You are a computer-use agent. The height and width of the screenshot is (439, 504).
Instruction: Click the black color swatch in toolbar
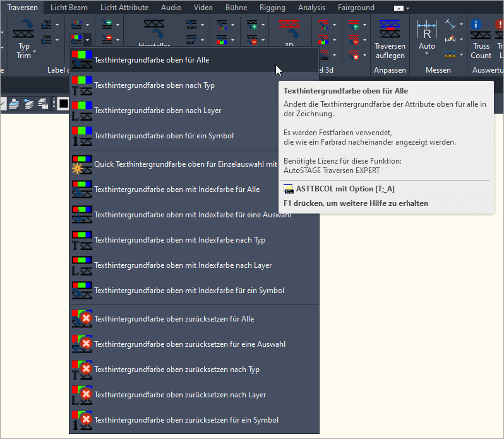tap(63, 104)
